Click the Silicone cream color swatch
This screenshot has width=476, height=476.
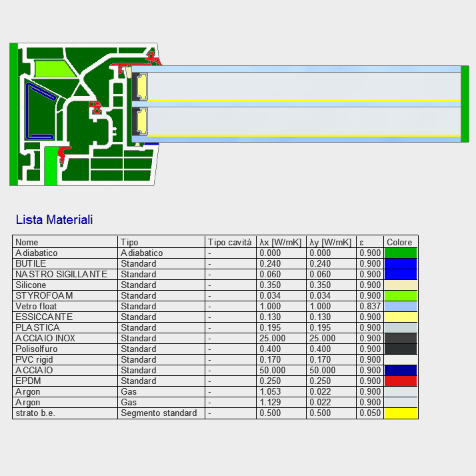[x=401, y=285]
